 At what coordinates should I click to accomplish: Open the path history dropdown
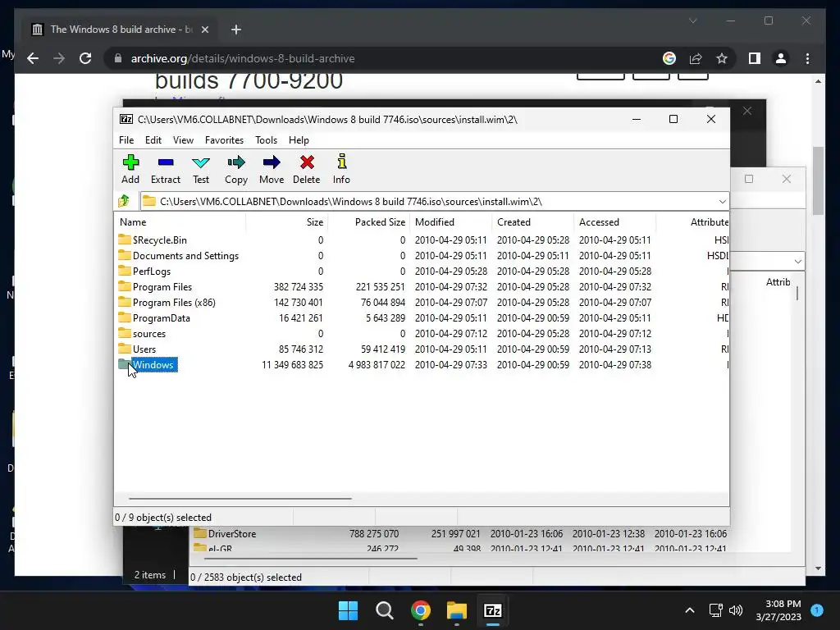[x=722, y=202]
